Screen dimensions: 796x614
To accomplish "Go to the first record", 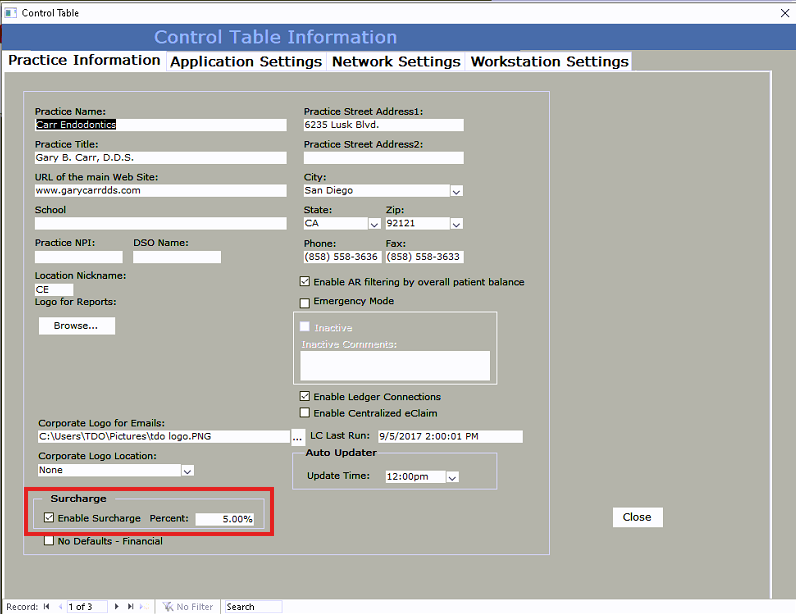I will [x=46, y=606].
